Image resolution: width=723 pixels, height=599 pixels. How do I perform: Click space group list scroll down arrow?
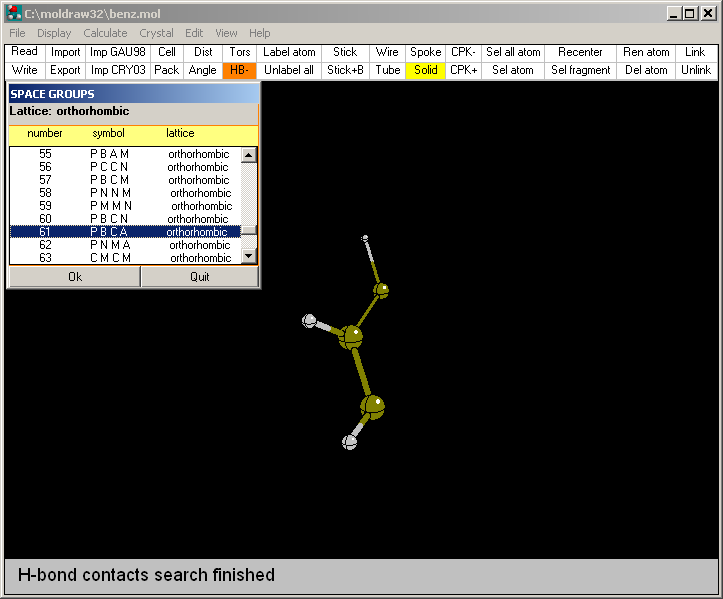[x=249, y=256]
